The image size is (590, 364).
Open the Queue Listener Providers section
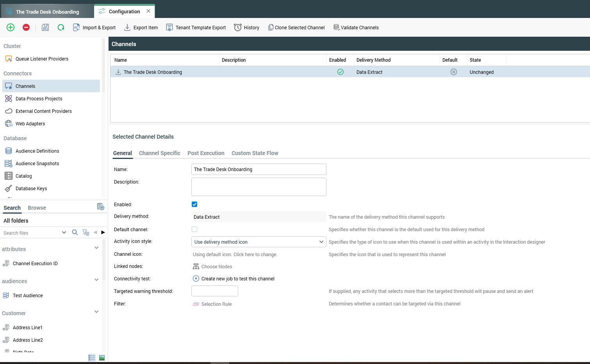[41, 59]
